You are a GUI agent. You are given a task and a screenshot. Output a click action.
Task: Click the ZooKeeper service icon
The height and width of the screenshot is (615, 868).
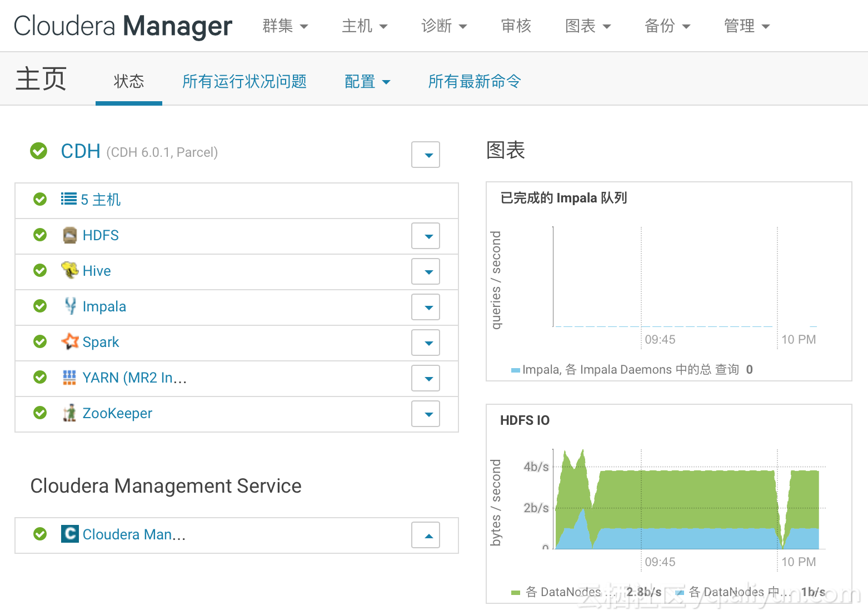pos(69,413)
